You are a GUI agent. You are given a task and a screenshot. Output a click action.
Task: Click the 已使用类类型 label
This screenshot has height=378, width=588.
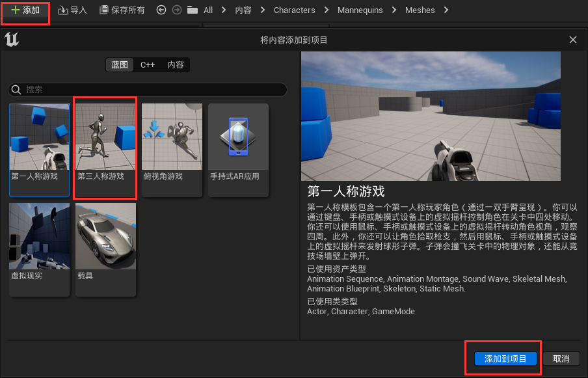tap(332, 301)
